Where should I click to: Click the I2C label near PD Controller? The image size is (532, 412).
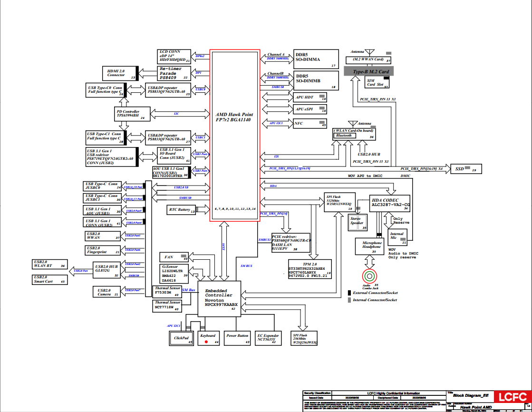[176, 114]
